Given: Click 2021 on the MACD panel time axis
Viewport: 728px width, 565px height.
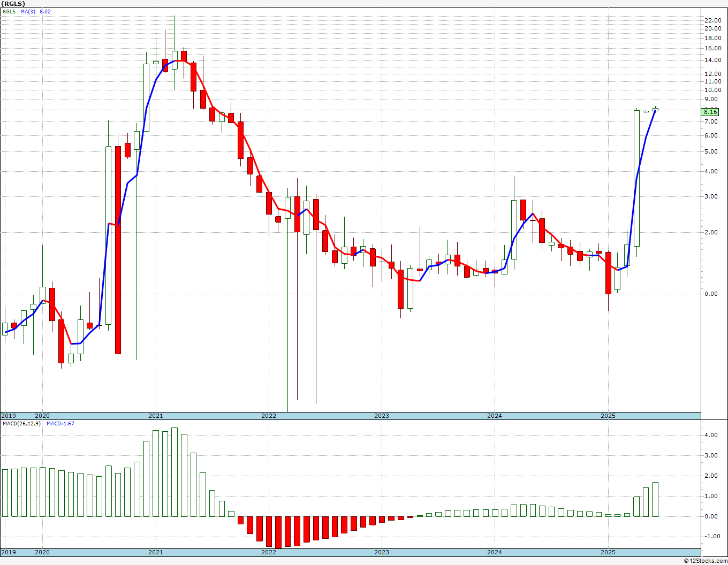Looking at the screenshot, I should click(156, 552).
